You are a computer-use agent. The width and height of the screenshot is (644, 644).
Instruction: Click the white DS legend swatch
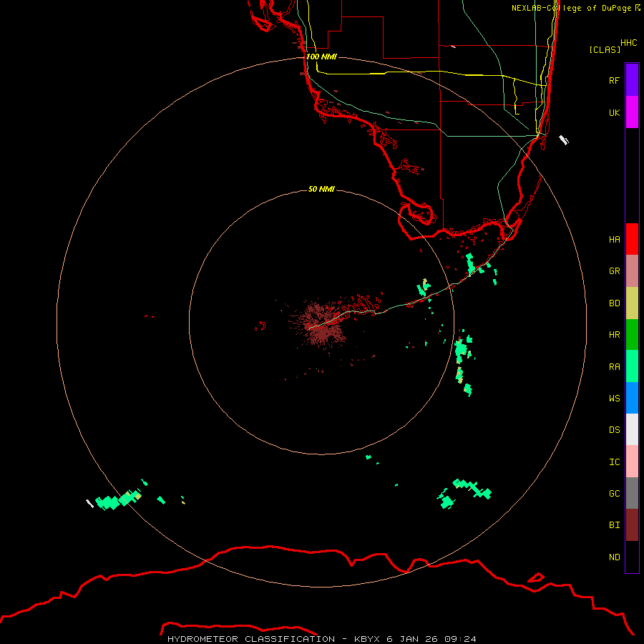632,429
